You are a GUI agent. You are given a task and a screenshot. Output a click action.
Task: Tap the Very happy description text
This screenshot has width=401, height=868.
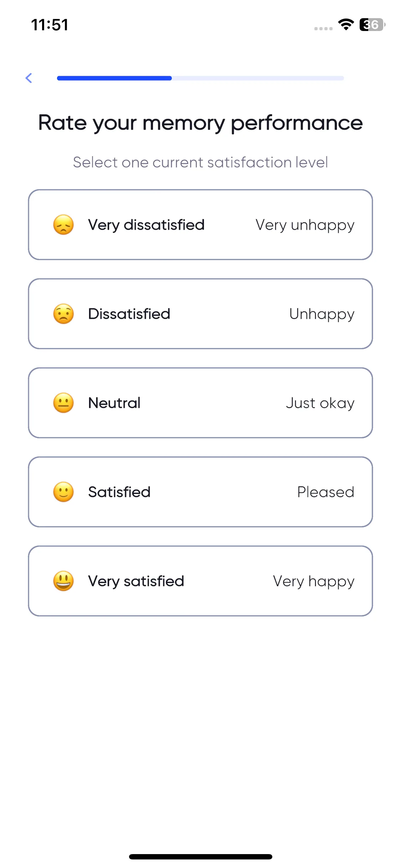[x=314, y=582]
